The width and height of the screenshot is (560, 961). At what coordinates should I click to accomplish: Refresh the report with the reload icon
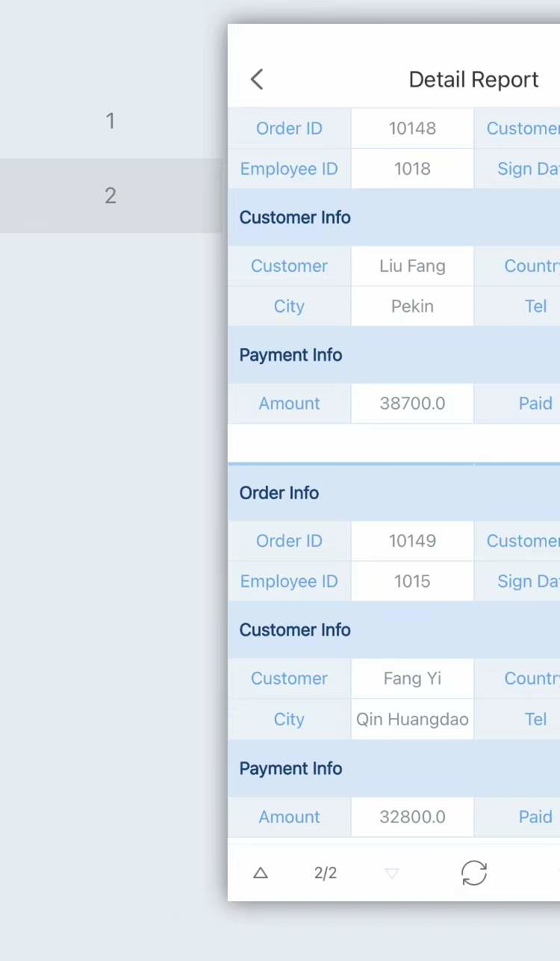click(474, 873)
